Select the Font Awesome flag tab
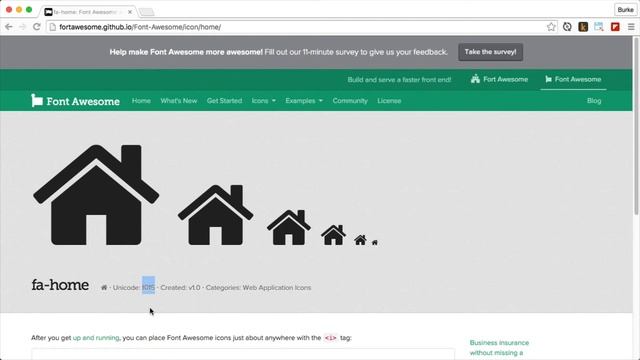This screenshot has width=640, height=360. tap(573, 79)
